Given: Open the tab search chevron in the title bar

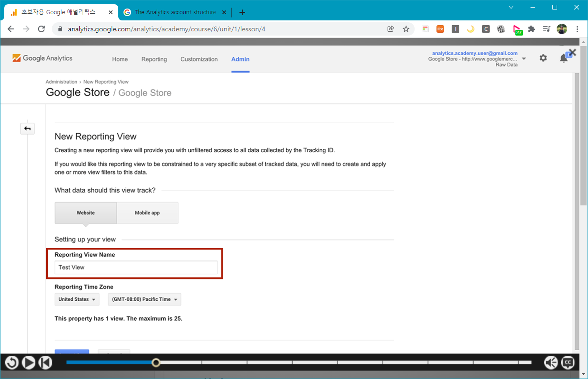Looking at the screenshot, I should [511, 7].
